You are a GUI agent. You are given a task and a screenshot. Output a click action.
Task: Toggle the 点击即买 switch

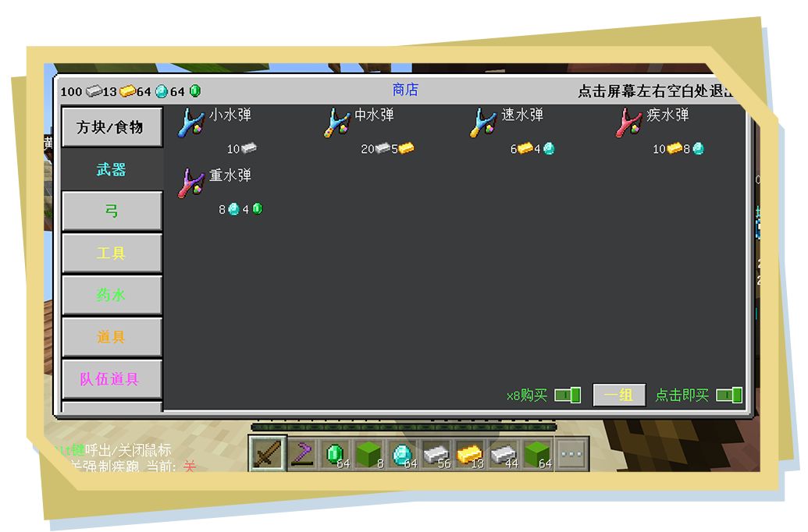tap(729, 395)
